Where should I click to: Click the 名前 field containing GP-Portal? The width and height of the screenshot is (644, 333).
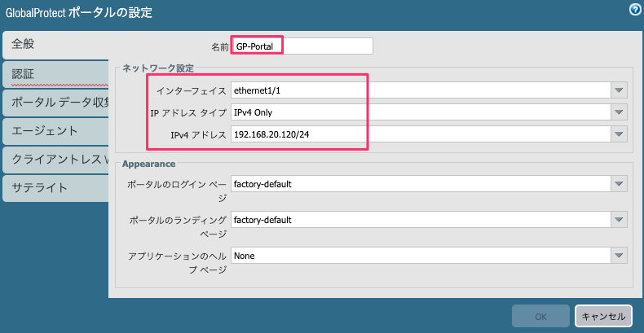click(302, 46)
